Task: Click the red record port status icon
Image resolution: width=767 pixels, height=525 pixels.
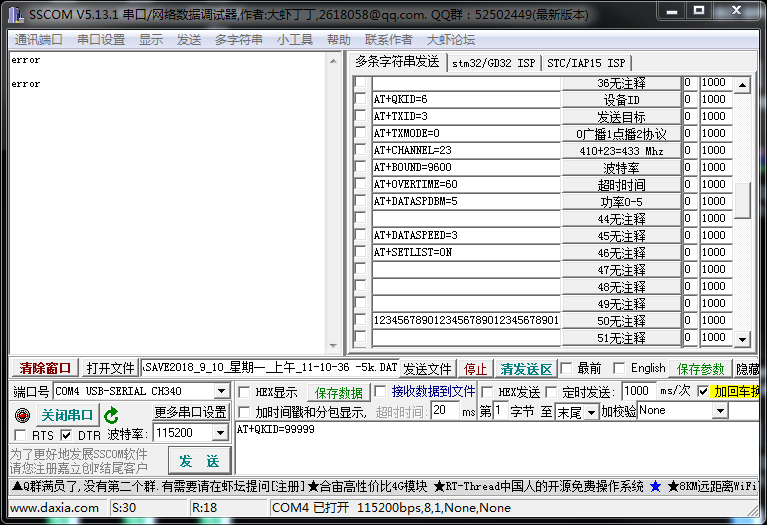Action: (22, 415)
